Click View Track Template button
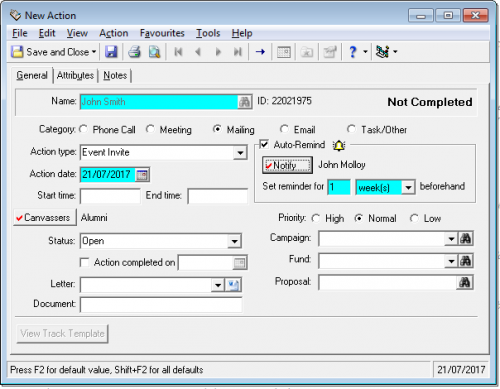This screenshot has height=389, width=500. (62, 334)
